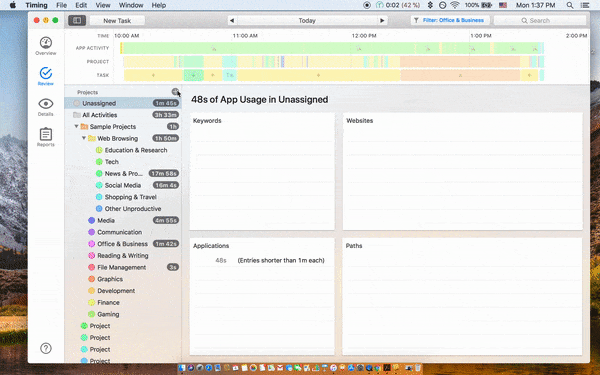The width and height of the screenshot is (600, 375).
Task: Go to previous day arrow
Action: click(x=232, y=21)
